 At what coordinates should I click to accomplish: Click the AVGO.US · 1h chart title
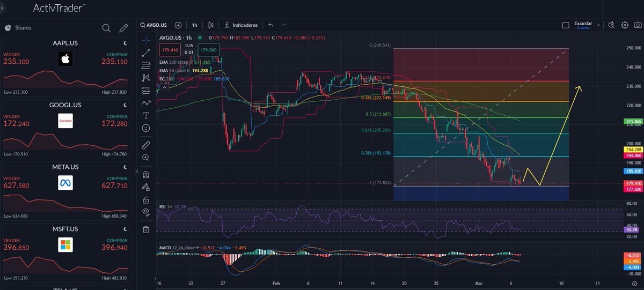pyautogui.click(x=175, y=38)
